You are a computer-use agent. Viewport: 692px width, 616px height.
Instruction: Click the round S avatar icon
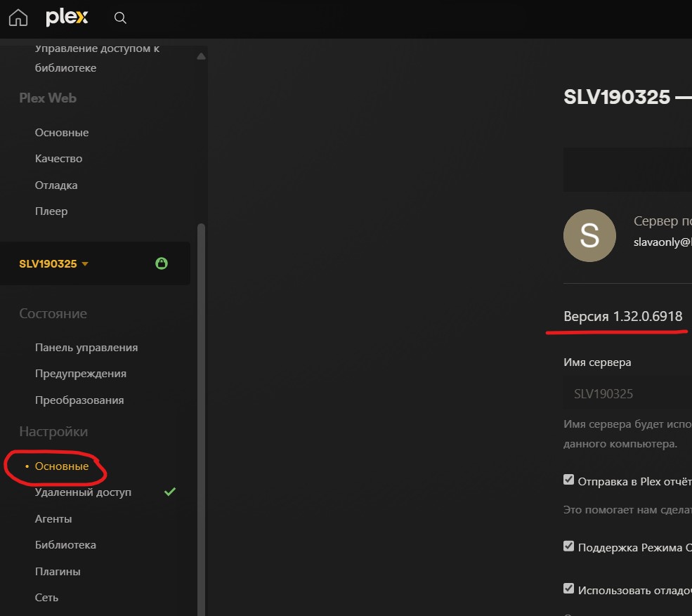(x=589, y=235)
